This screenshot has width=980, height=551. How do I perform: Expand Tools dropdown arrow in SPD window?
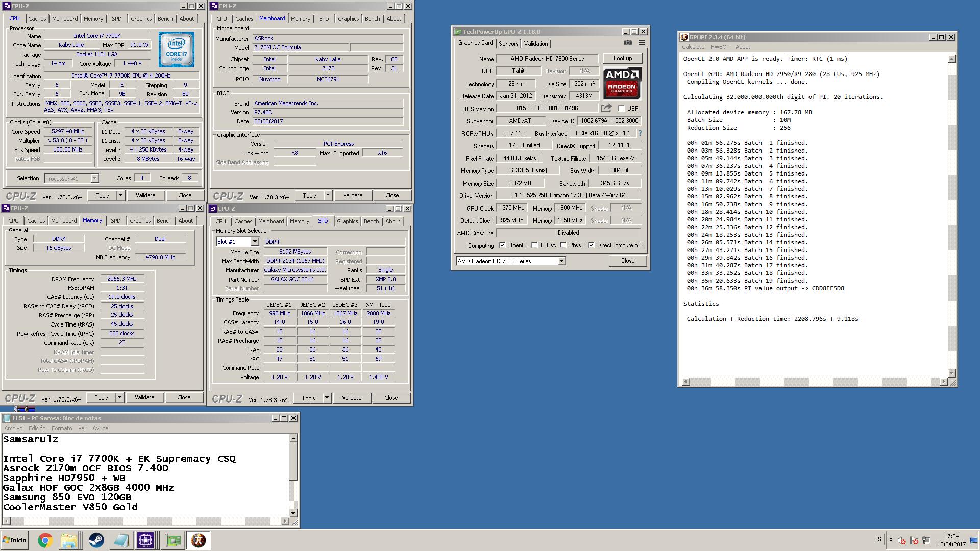coord(327,398)
